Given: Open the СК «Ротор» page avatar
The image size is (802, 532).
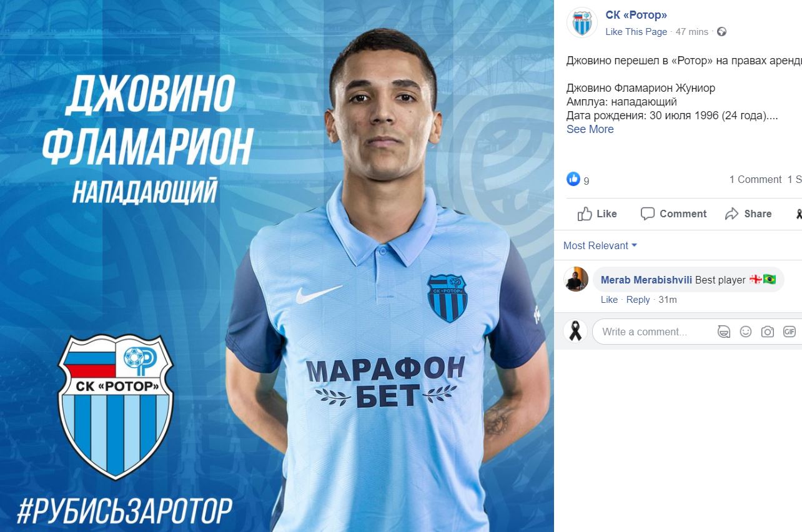Looking at the screenshot, I should tap(582, 23).
